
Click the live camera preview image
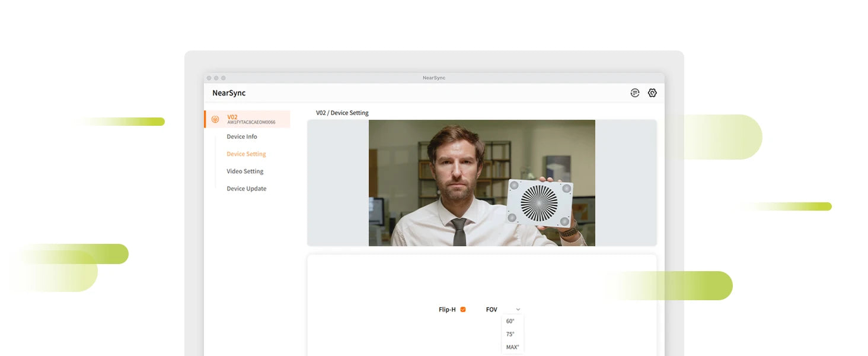click(x=482, y=182)
